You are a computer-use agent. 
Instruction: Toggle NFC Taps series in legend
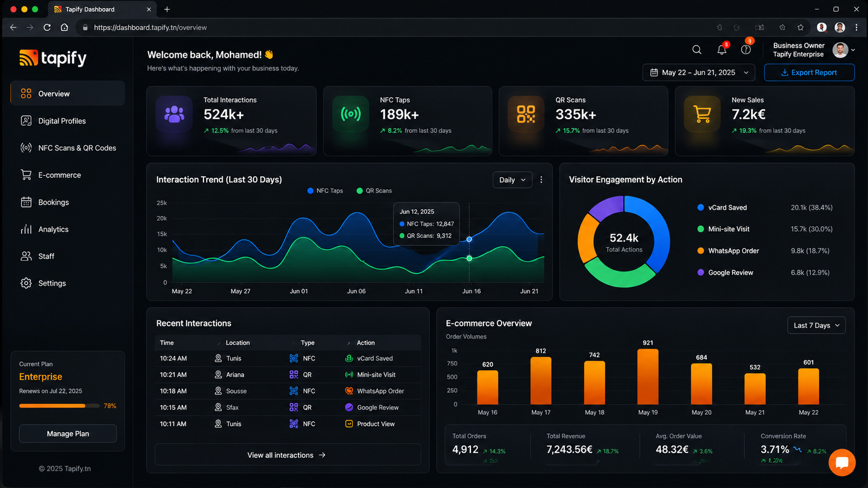(325, 191)
